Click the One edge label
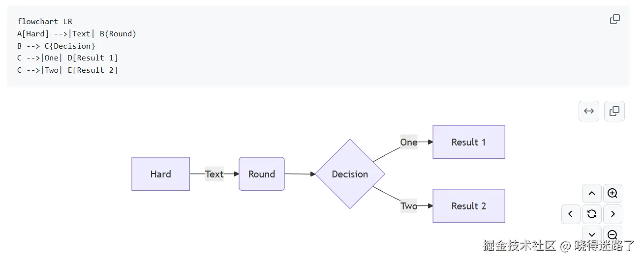 pyautogui.click(x=408, y=143)
